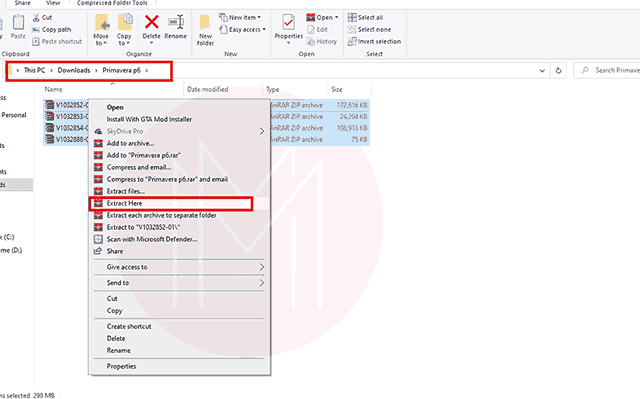Click the Cut scissors icon in ribbon

[x=36, y=18]
